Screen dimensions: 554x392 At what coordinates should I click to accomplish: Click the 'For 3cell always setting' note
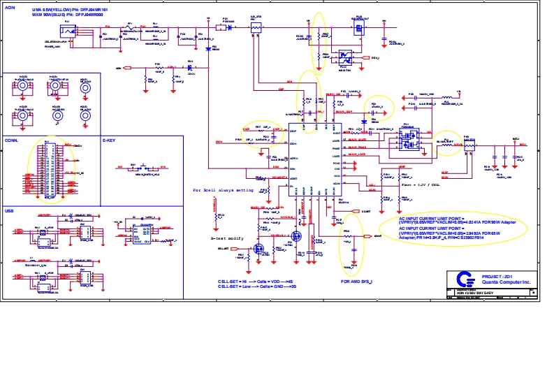pyautogui.click(x=224, y=190)
